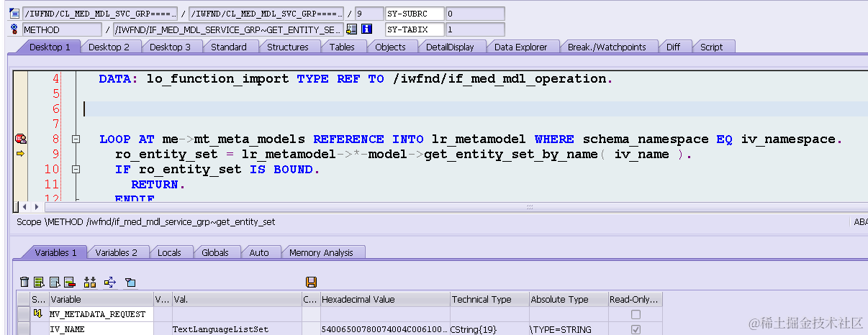Go to the Structures tab
Image resolution: width=868 pixels, height=335 pixels.
tap(288, 47)
